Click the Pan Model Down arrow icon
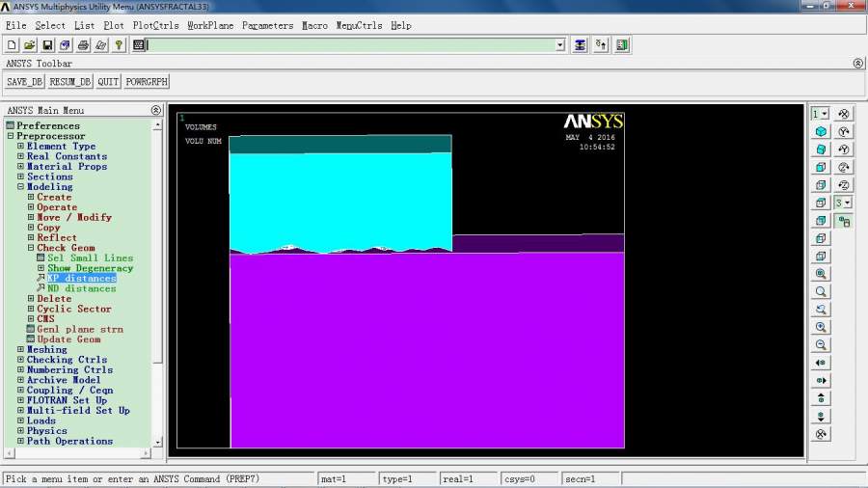Viewport: 868px width, 488px height. pyautogui.click(x=821, y=416)
